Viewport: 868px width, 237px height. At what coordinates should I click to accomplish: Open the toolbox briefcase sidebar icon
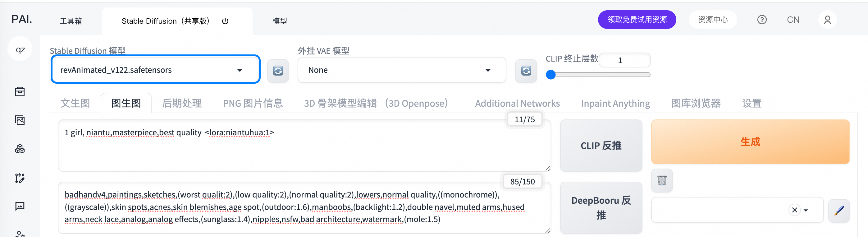point(20,91)
